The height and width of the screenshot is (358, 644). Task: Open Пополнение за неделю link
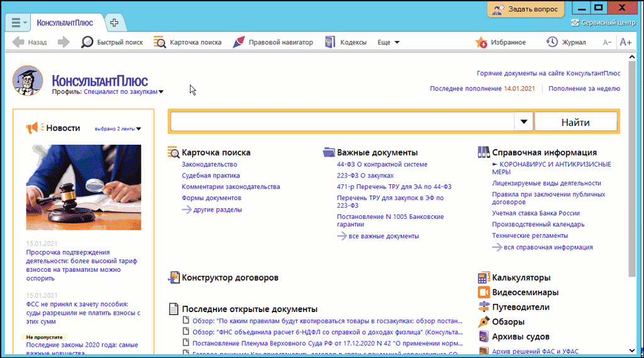584,88
